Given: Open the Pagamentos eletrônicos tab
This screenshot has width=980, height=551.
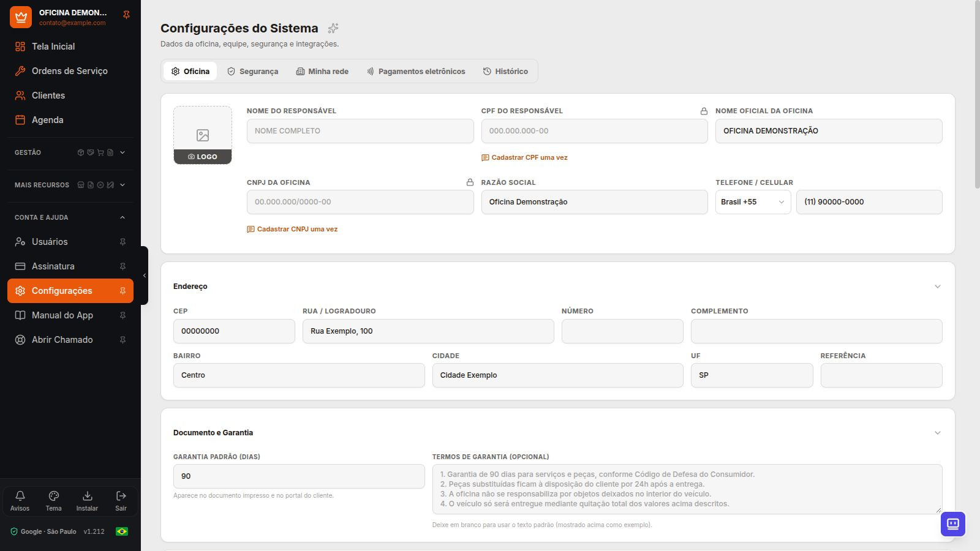Looking at the screenshot, I should point(416,72).
